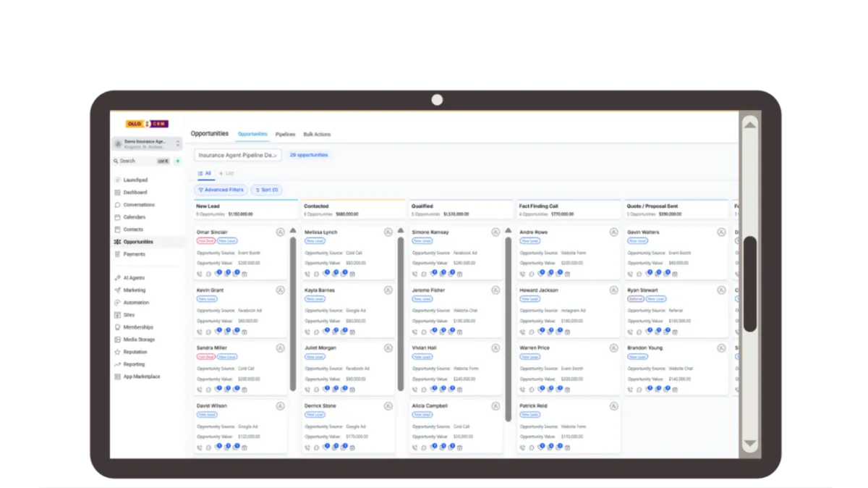Click the owner avatar icon on Kayla Barnes's card

[x=388, y=290]
